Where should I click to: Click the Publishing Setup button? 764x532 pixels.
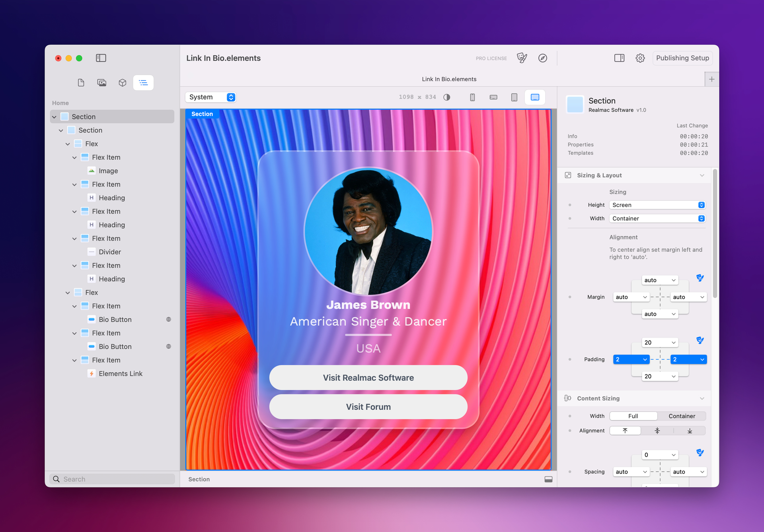point(682,58)
